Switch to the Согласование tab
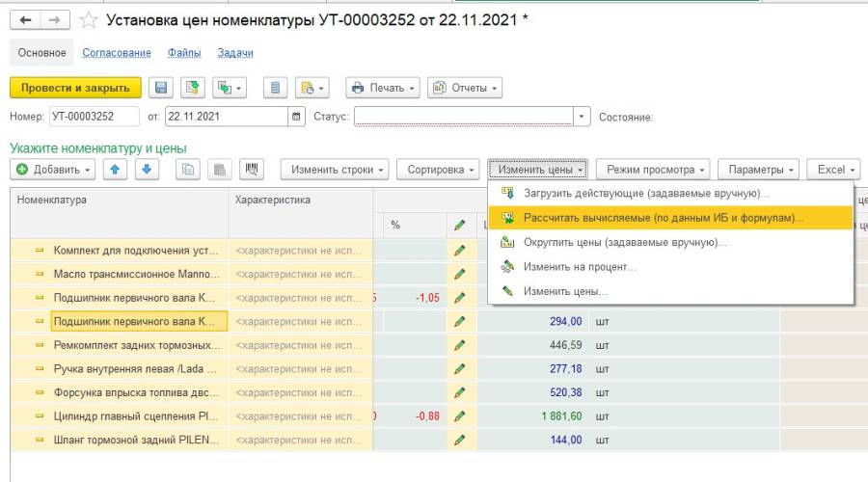The height and width of the screenshot is (482, 868). (x=117, y=53)
